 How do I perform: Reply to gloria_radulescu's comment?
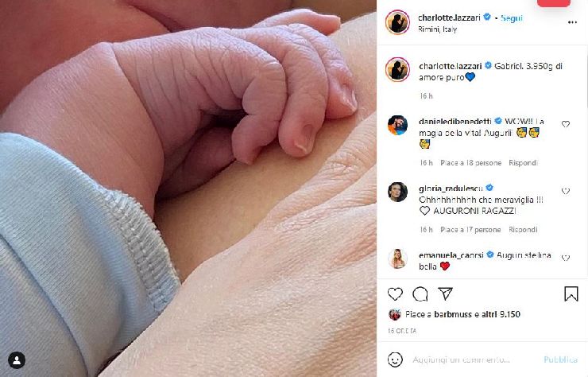point(523,229)
